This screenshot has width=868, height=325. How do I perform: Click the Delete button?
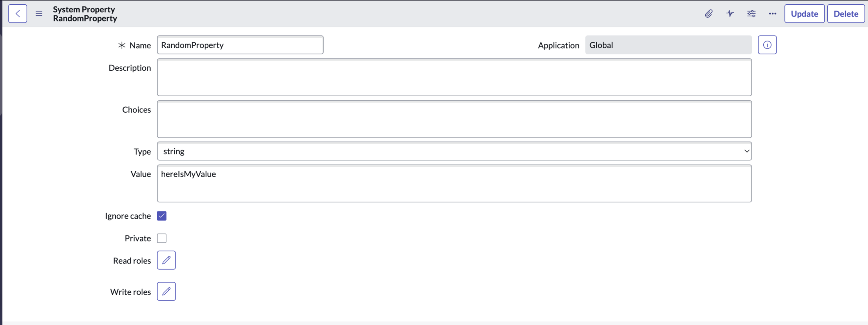coord(846,14)
